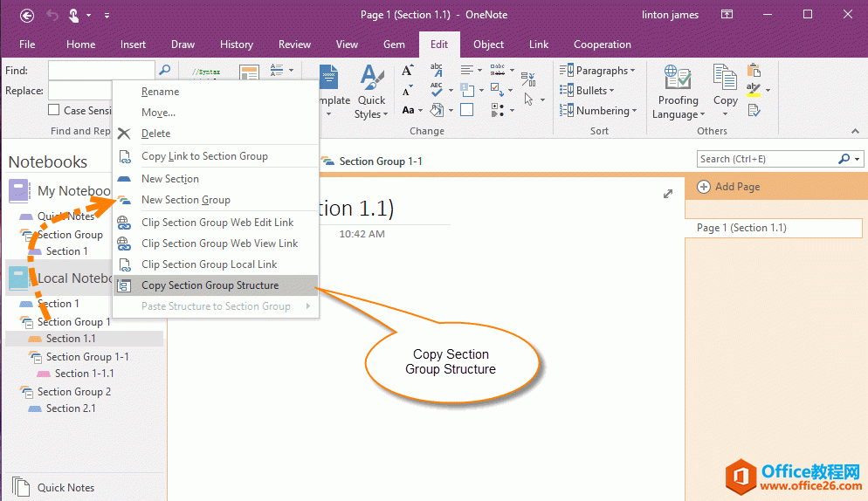Click the clipboard paste icon in Others

pos(754,70)
